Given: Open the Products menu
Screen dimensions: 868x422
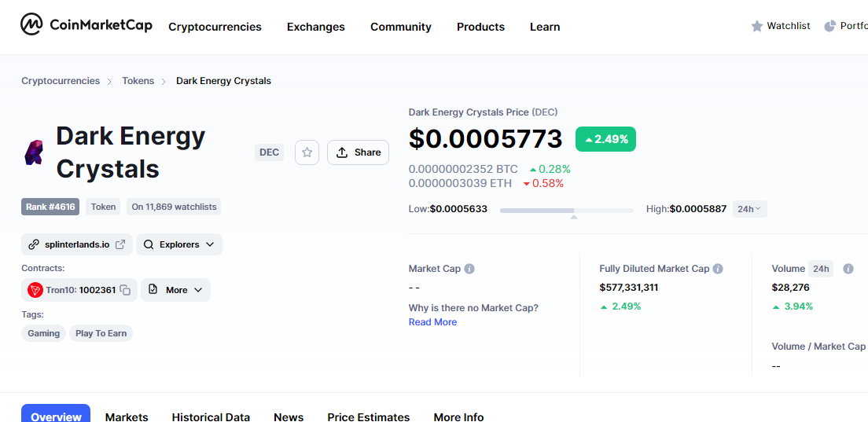Looking at the screenshot, I should coord(480,27).
